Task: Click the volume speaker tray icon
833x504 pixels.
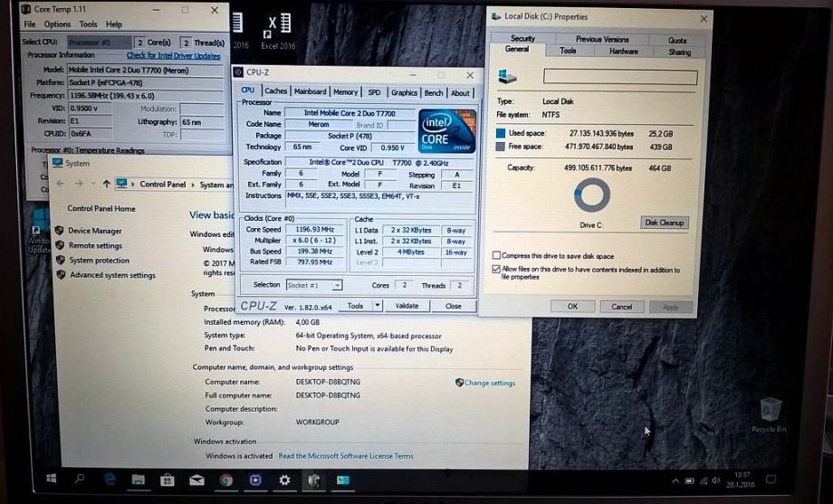Action: (x=716, y=480)
